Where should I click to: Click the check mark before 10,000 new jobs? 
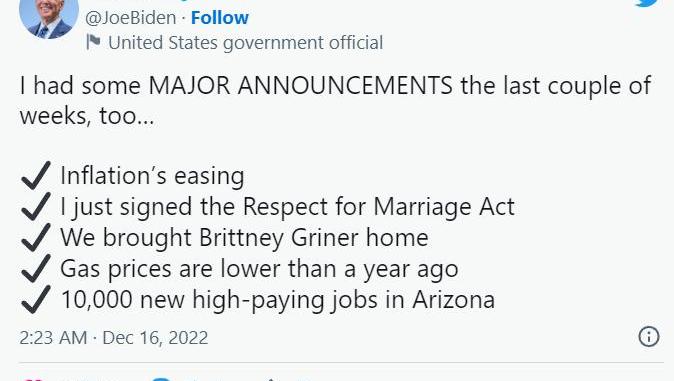[36, 299]
